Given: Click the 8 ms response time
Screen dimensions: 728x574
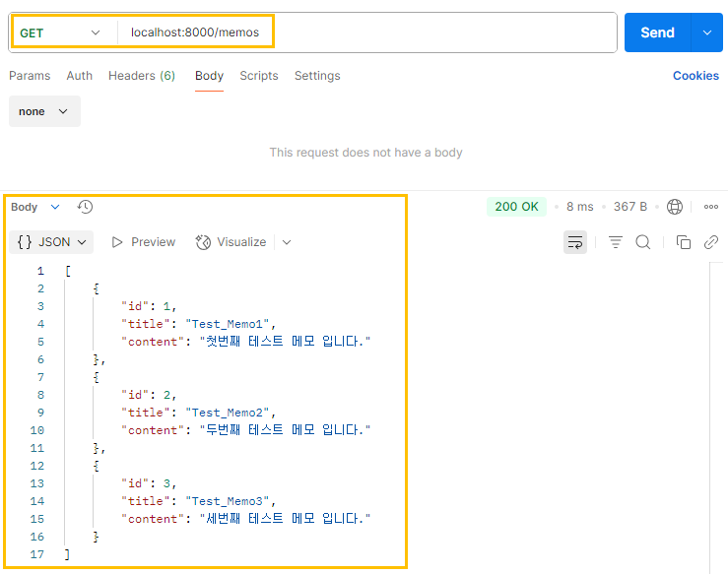Looking at the screenshot, I should [580, 207].
